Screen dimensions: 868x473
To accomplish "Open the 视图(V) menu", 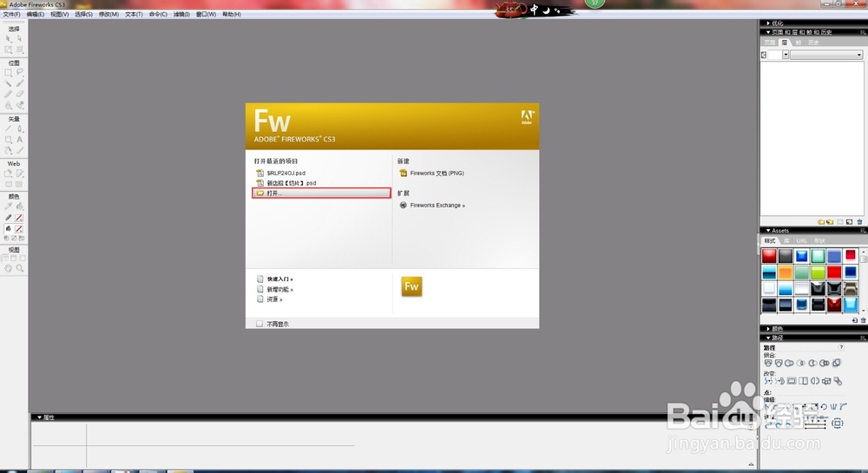I will tap(60, 15).
